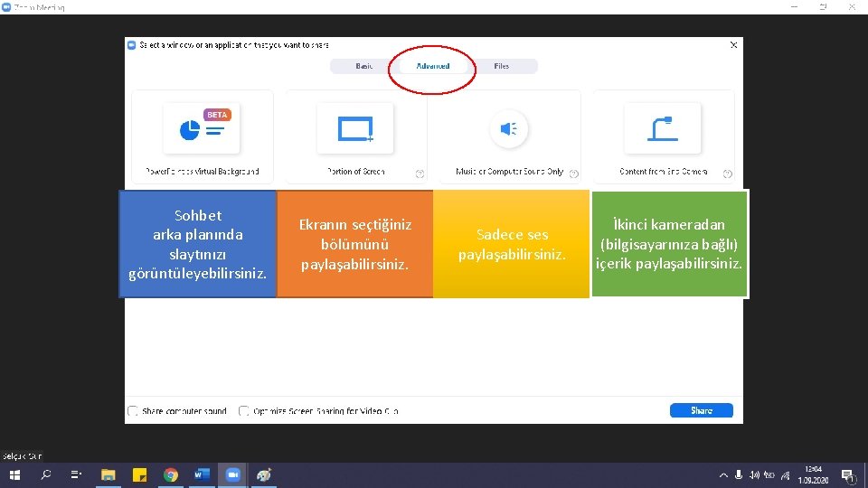
Task: Switch to the Advanced tab
Action: (433, 66)
